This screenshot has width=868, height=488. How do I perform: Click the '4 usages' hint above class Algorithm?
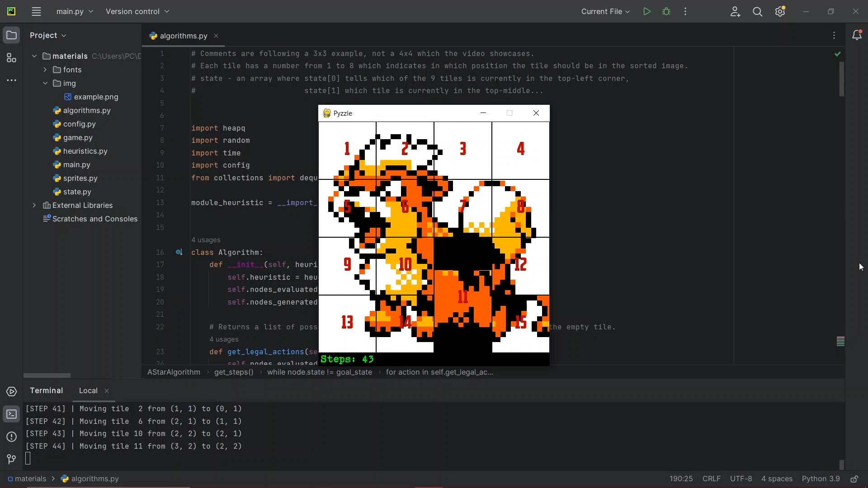[x=206, y=240]
